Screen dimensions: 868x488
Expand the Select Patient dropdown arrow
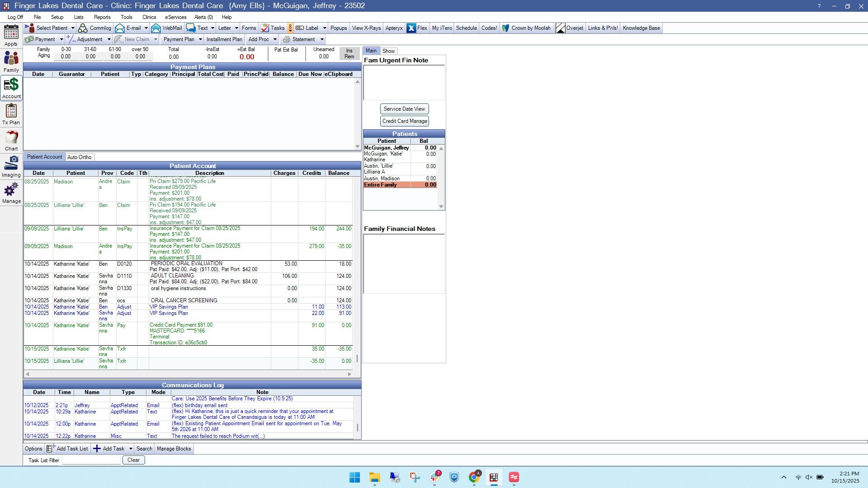click(73, 28)
